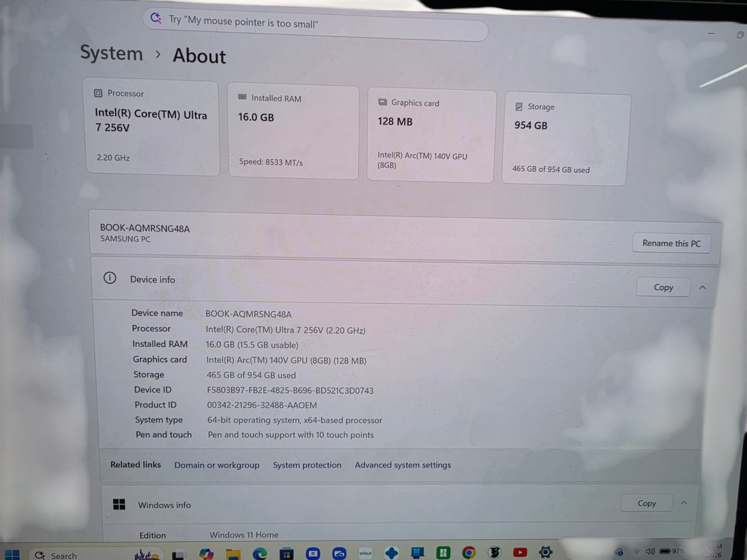Open the Windows Start menu
Viewport: 747px width, 560px height.
[x=12, y=554]
